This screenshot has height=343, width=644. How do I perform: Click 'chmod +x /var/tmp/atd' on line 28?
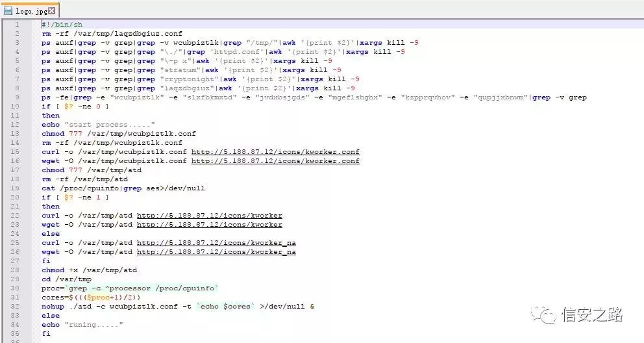pyautogui.click(x=89, y=270)
